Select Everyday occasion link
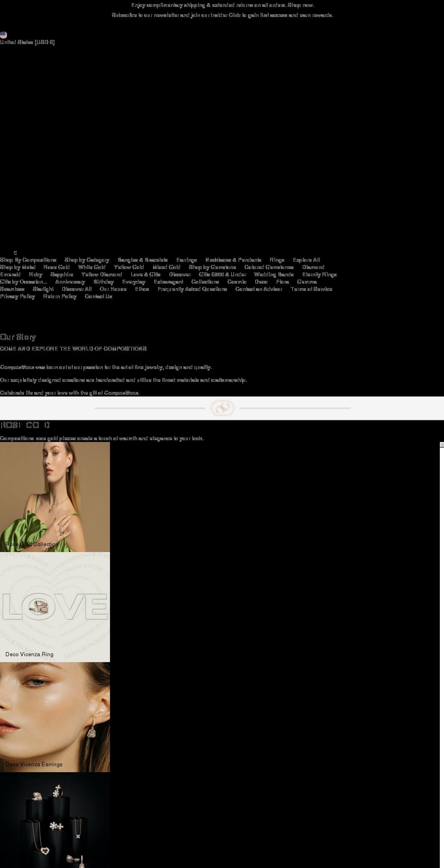Screen dimensions: 444x868 tap(134, 281)
